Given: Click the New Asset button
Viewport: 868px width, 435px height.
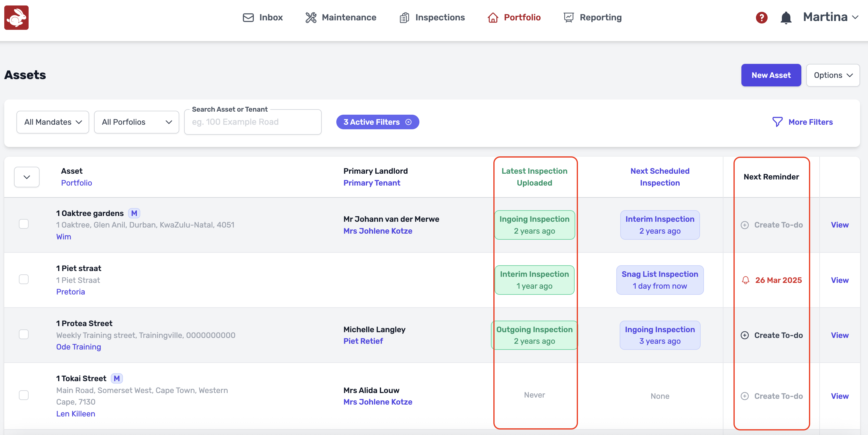Looking at the screenshot, I should coord(771,75).
